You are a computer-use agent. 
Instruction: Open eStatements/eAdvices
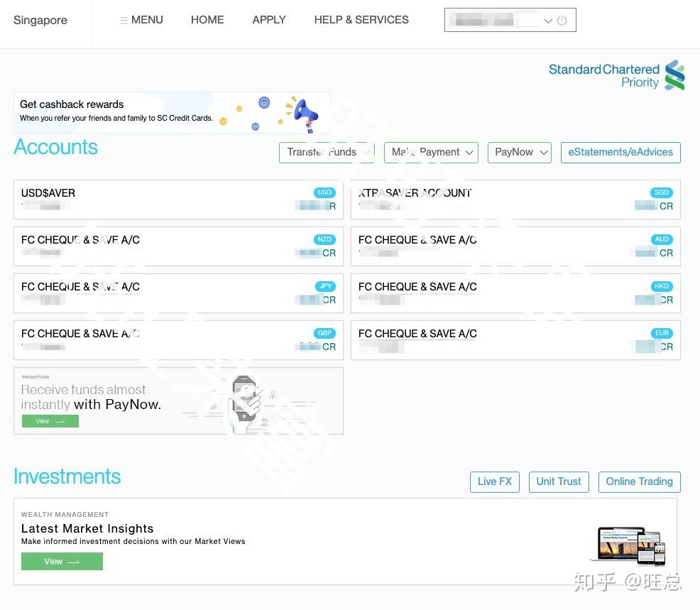click(620, 152)
